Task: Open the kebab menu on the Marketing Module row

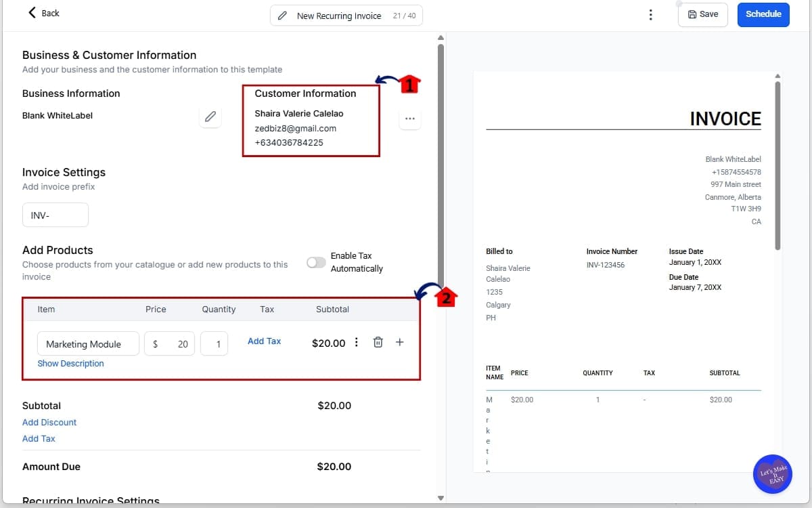Action: click(357, 343)
